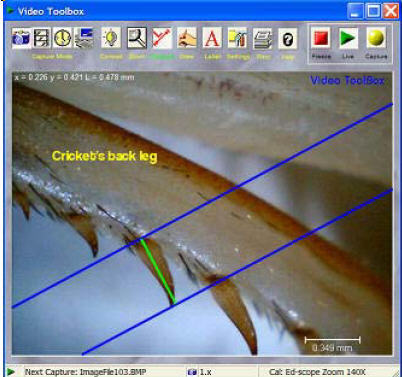
Task: Select the film strip capture mode icon
Action: click(42, 38)
